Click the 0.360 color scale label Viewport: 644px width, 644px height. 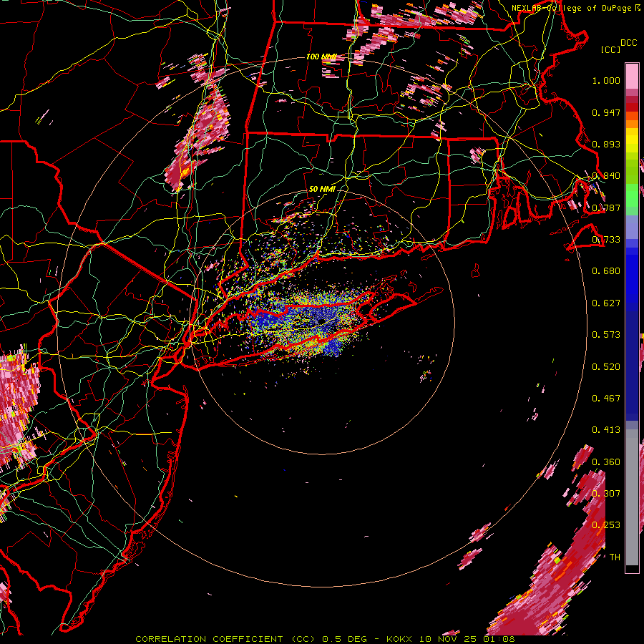[606, 462]
